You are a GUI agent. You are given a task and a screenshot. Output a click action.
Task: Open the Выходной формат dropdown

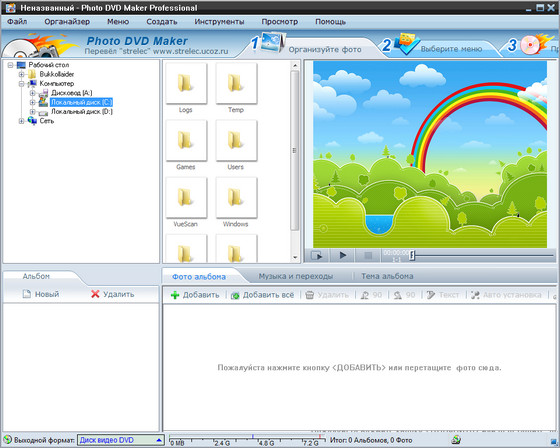[121, 440]
